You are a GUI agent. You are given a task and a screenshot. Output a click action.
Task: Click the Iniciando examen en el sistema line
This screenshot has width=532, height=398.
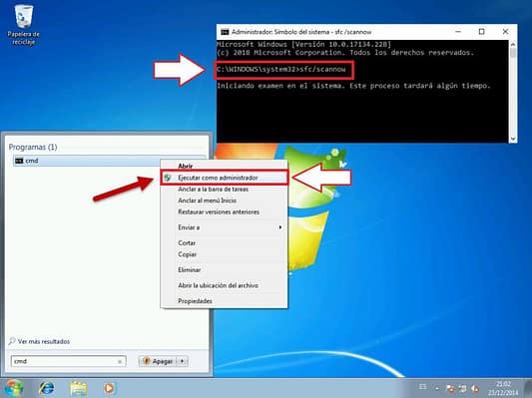coord(353,86)
